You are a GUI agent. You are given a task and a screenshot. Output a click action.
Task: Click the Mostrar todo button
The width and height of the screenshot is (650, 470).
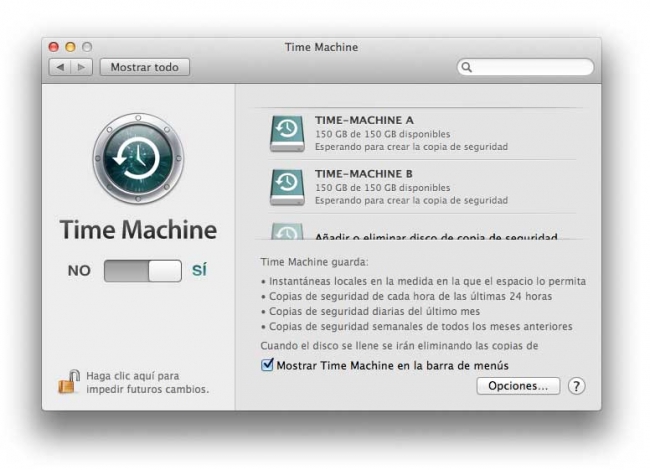click(145, 67)
